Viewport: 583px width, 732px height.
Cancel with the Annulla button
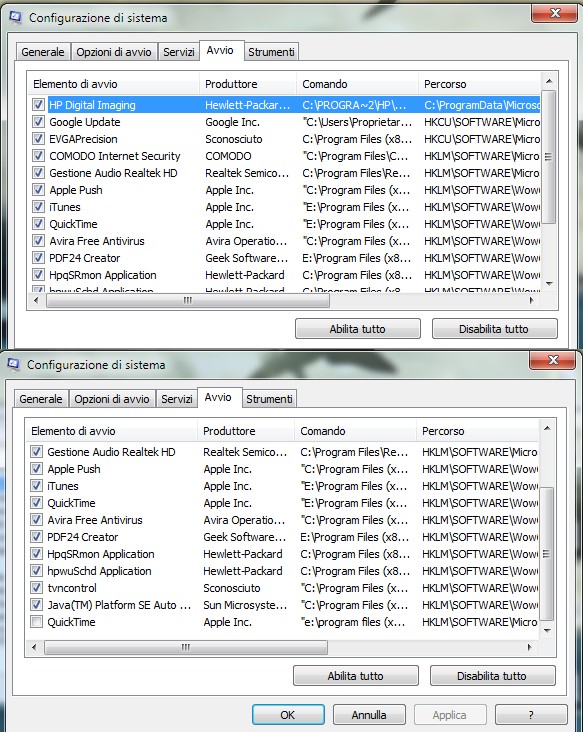[369, 715]
